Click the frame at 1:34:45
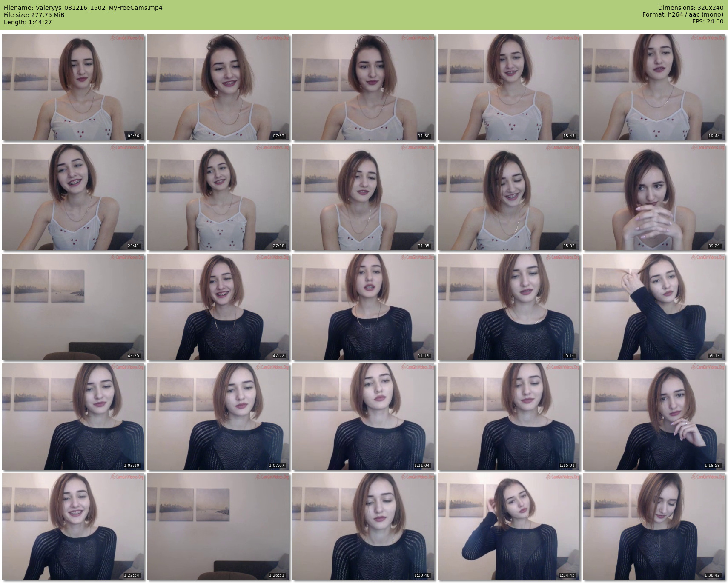Image resolution: width=728 pixels, height=583 pixels. point(509,526)
